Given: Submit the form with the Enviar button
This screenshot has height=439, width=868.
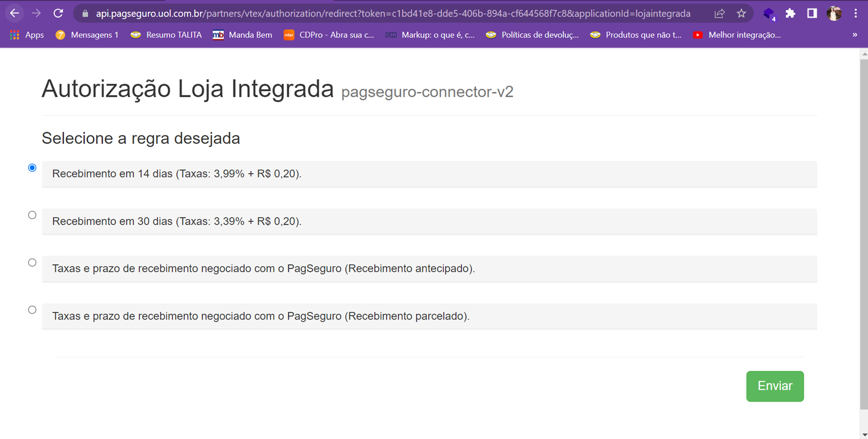Looking at the screenshot, I should coord(775,386).
